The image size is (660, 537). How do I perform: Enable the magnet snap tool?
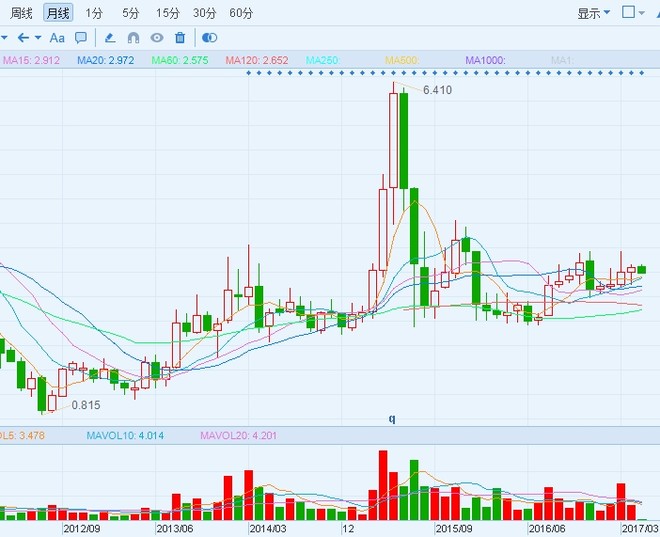tap(133, 38)
